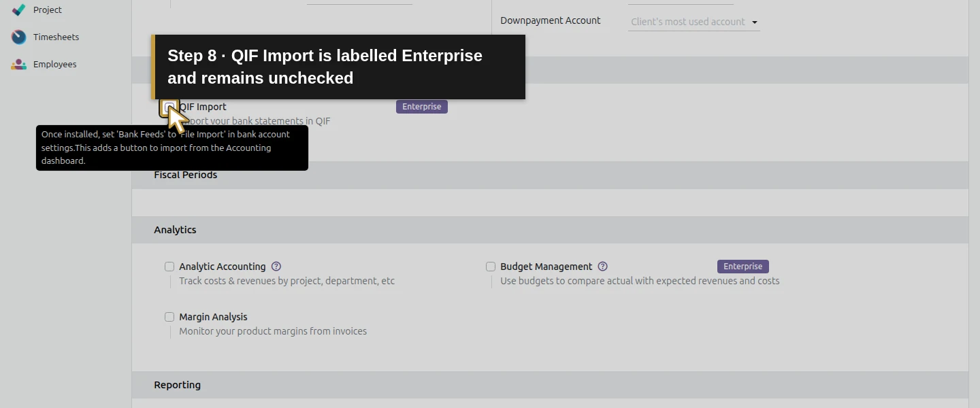Enable the Budget Management checkbox
Viewport: 980px width, 408px height.
click(x=491, y=267)
